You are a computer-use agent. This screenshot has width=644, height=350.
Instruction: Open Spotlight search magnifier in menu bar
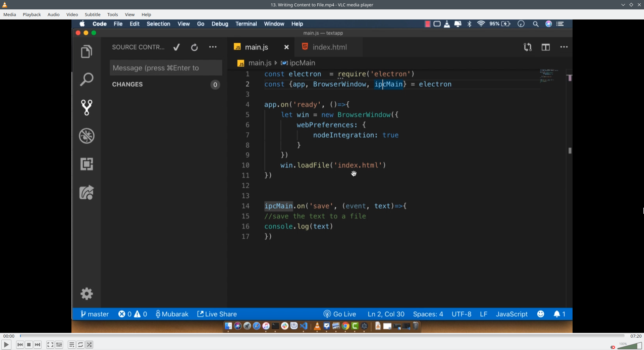coord(536,24)
